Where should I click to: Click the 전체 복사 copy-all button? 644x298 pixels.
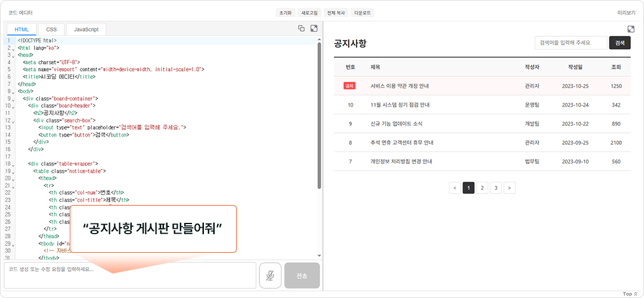click(x=336, y=13)
